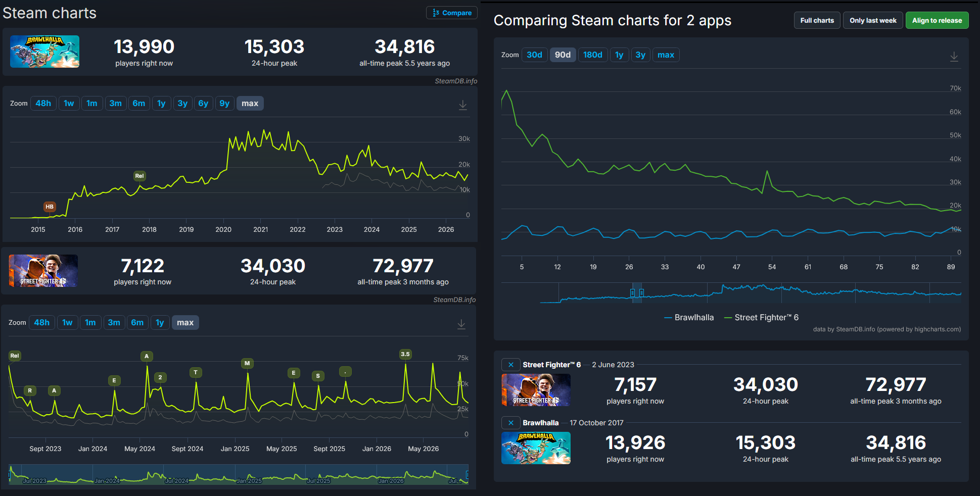The height and width of the screenshot is (496, 980).
Task: Open the Street Fighter 6 chart export icon
Action: click(461, 324)
